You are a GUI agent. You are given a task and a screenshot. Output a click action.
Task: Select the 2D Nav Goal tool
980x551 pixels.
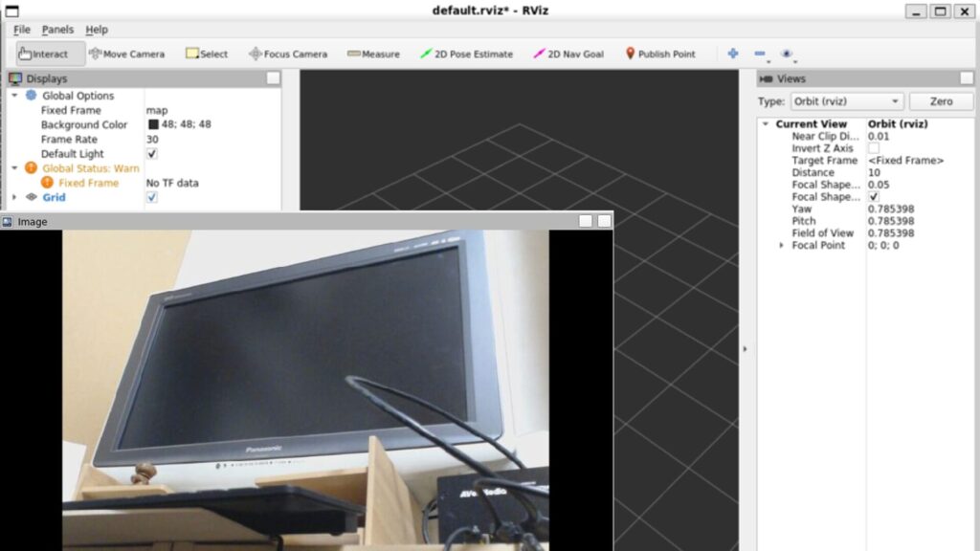tap(568, 55)
